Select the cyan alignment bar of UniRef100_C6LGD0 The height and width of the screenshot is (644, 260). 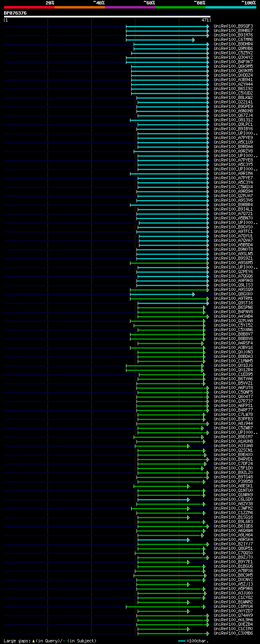click(164, 500)
